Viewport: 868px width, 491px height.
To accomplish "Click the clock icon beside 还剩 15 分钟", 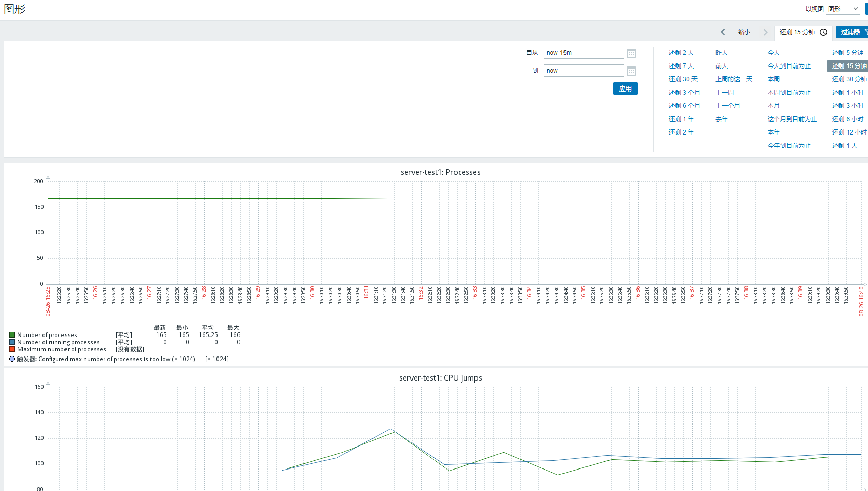I will coord(823,32).
